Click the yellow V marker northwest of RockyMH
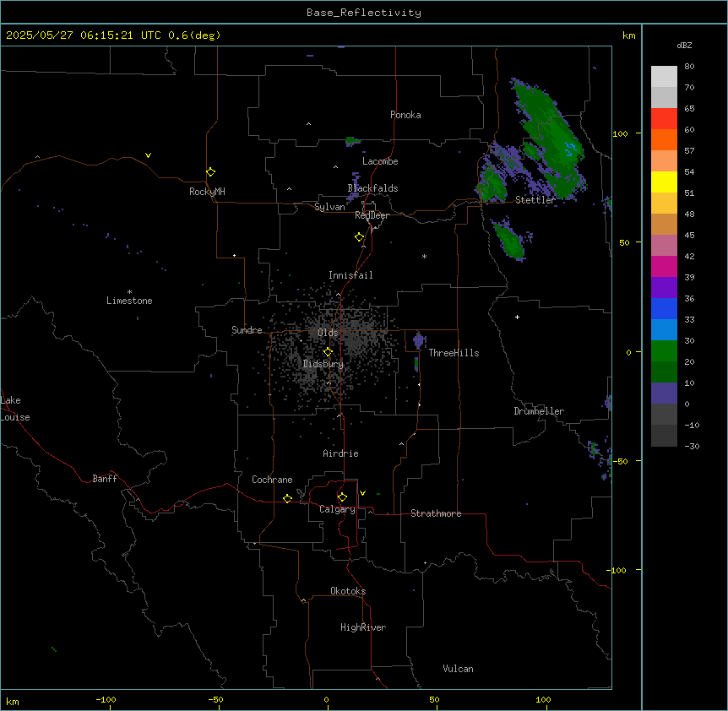The height and width of the screenshot is (711, 728). 148,155
